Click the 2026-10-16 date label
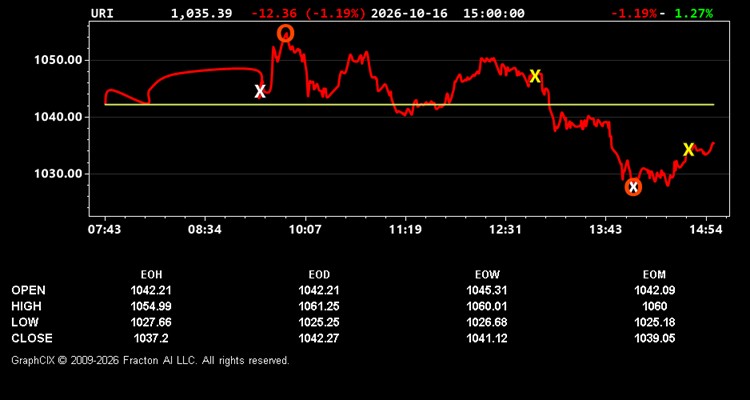Image resolution: width=750 pixels, height=400 pixels. point(409,13)
